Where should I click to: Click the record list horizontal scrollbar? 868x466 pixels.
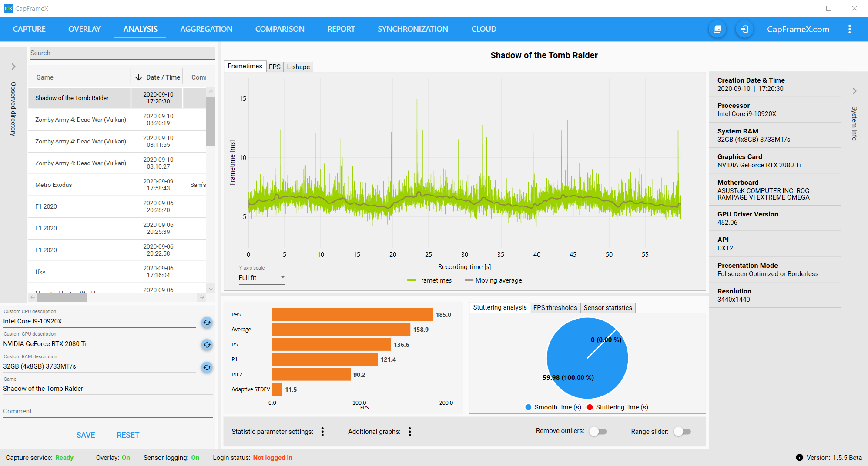pos(62,297)
